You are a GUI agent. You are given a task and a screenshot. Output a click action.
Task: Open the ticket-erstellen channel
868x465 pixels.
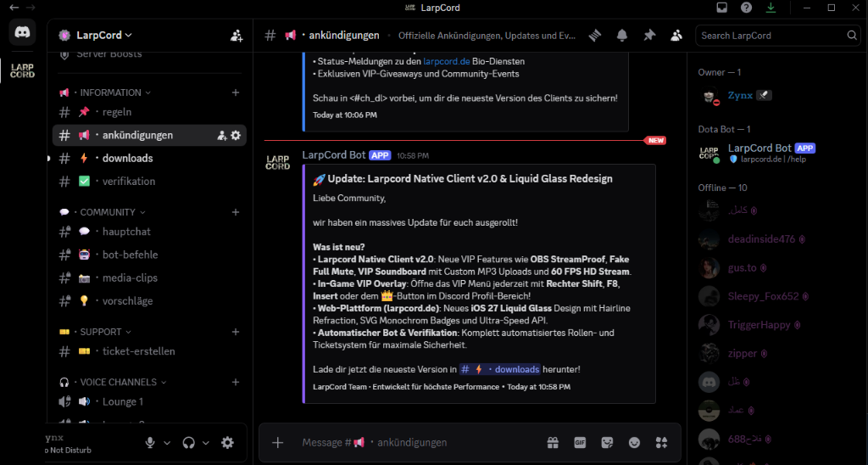(149, 351)
